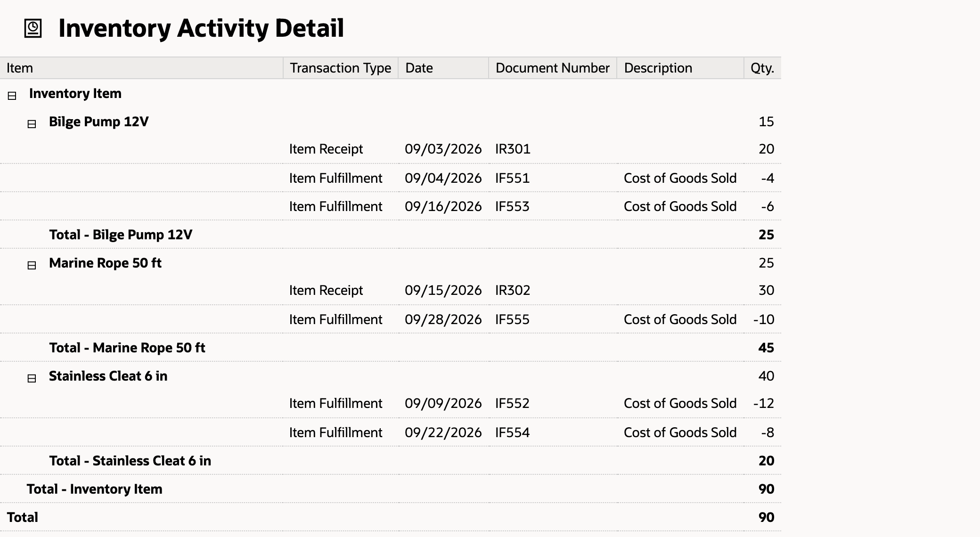Click quantity -4 on the IF551 row
The height and width of the screenshot is (537, 980).
point(768,178)
